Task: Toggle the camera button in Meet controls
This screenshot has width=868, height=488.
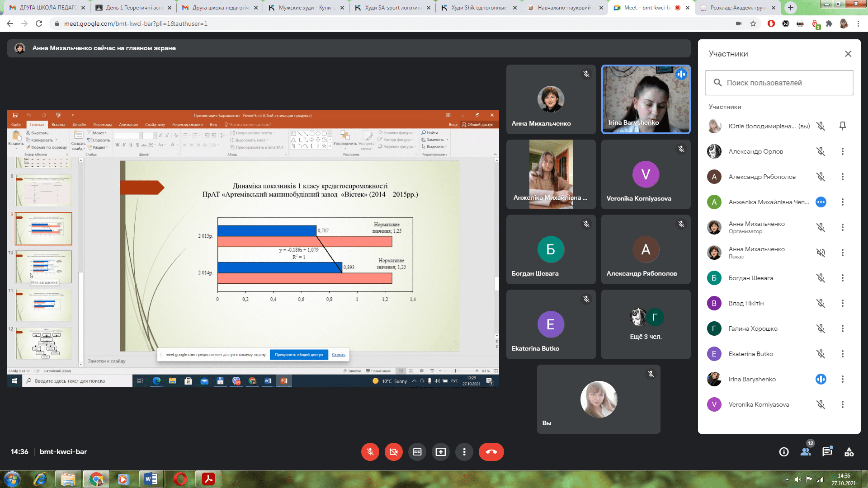Action: pyautogui.click(x=394, y=452)
